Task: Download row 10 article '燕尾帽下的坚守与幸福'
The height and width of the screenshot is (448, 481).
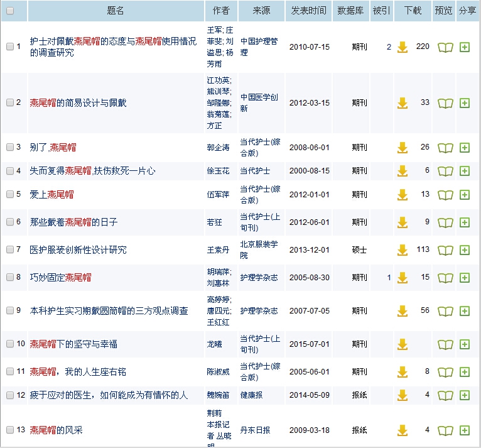Action: [403, 344]
